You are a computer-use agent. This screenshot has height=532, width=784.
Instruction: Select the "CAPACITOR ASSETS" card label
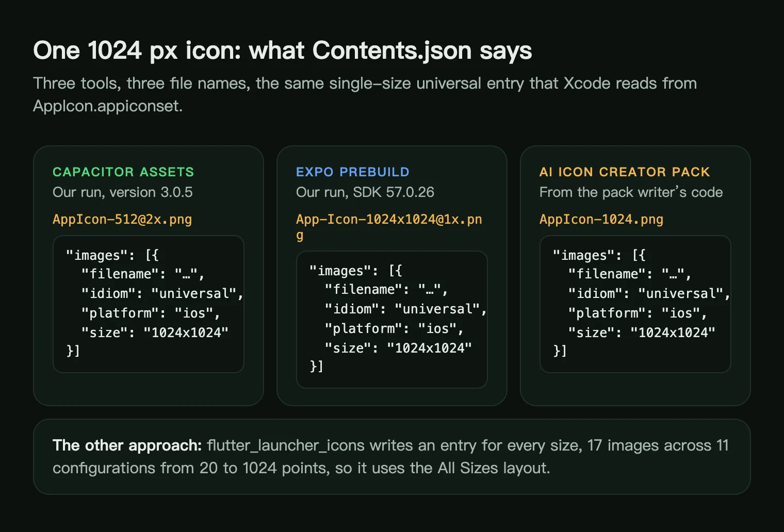tap(123, 172)
